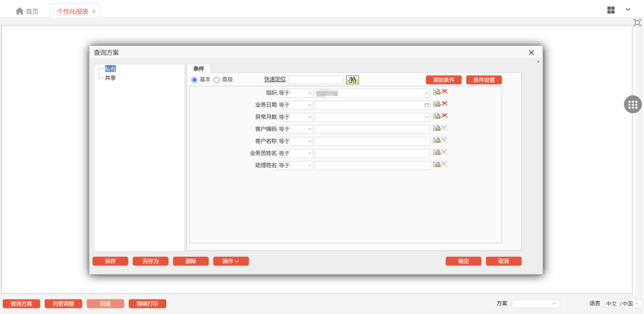The height and width of the screenshot is (314, 644).
Task: Click the 快速定位 search input field
Action: point(316,80)
